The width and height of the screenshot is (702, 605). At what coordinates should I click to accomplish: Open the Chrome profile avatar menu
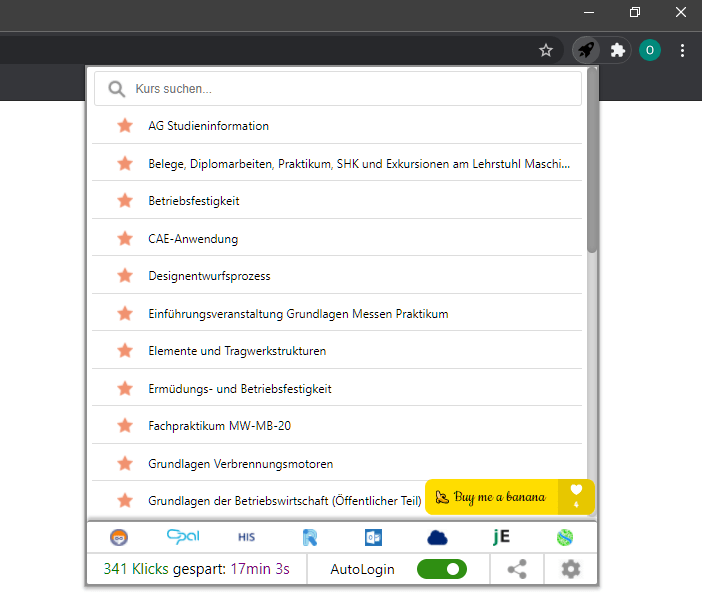(x=650, y=50)
